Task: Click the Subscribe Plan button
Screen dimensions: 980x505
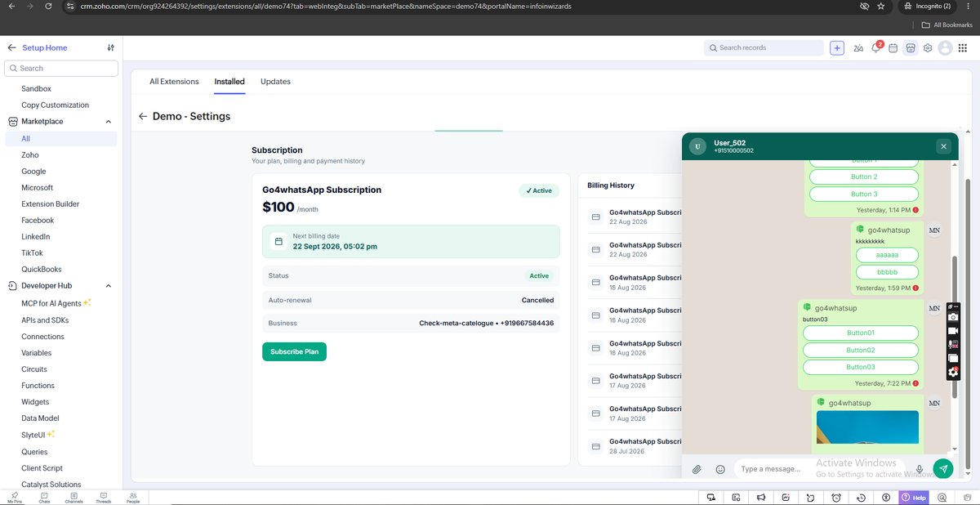Action: (294, 351)
